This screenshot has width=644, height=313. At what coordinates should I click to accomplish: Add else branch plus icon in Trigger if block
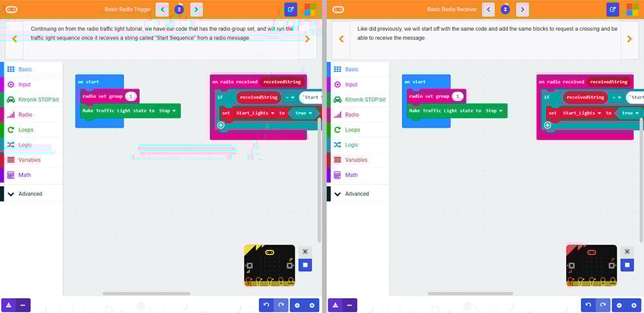(x=220, y=125)
